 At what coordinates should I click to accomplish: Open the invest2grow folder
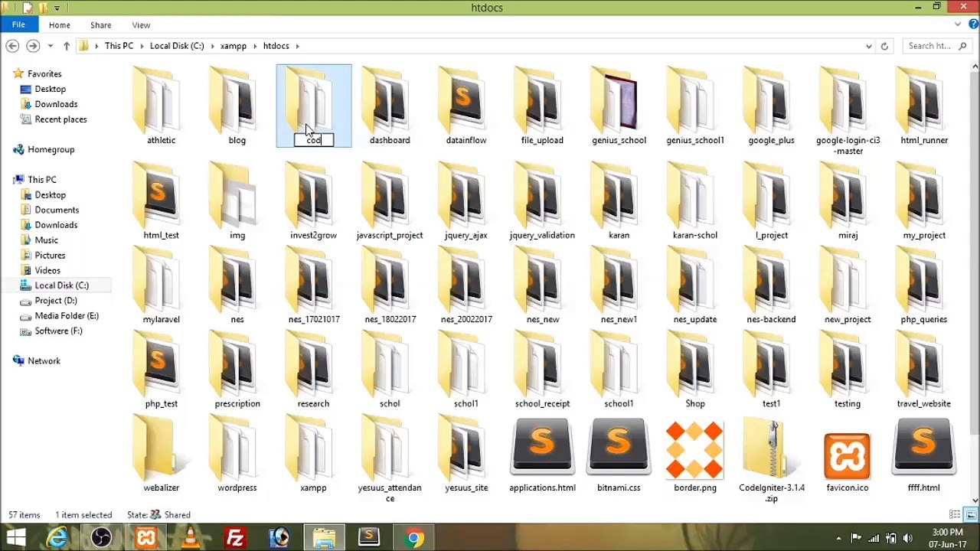313,201
